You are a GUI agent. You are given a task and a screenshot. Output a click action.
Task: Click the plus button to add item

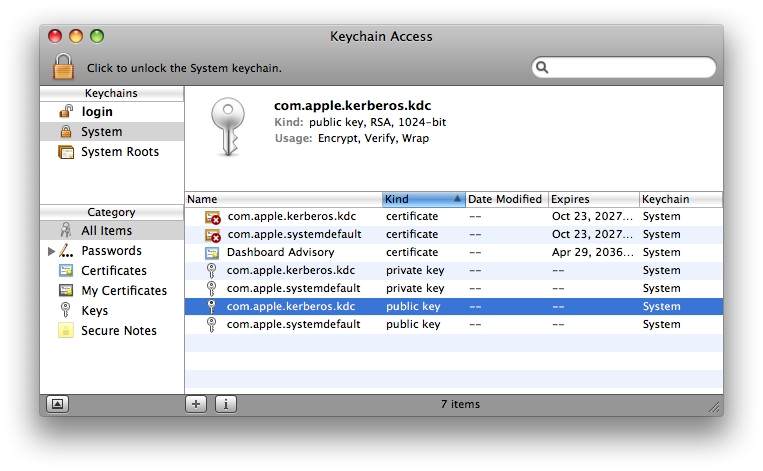[x=196, y=404]
